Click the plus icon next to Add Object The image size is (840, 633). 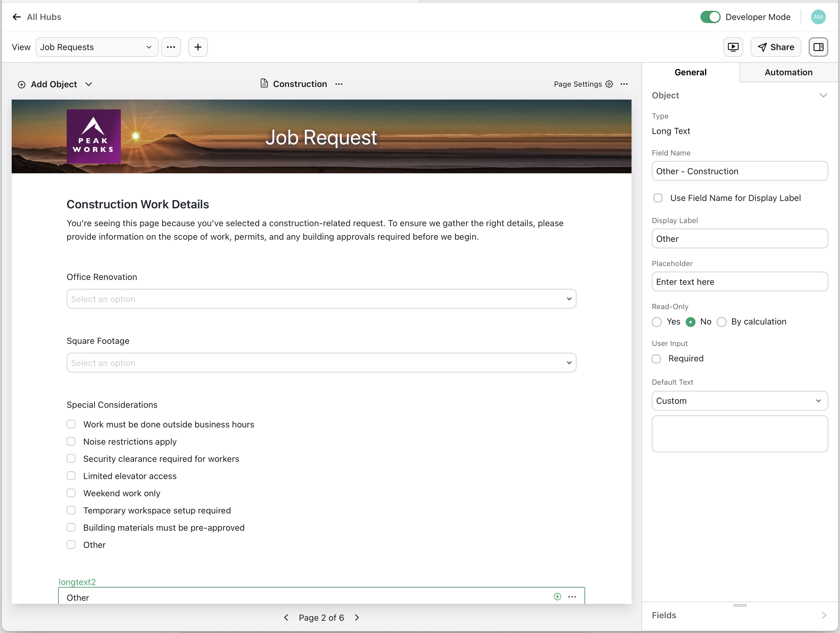click(197, 47)
